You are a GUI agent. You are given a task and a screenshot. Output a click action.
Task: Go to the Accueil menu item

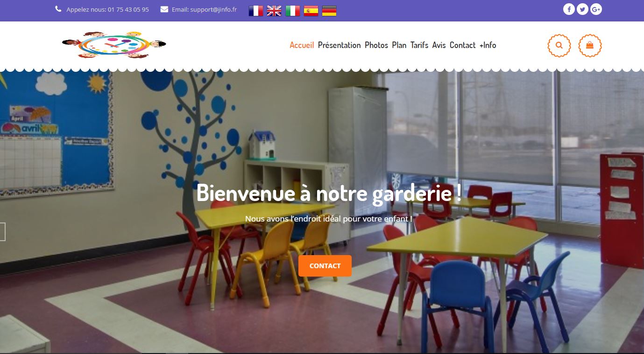[302, 45]
